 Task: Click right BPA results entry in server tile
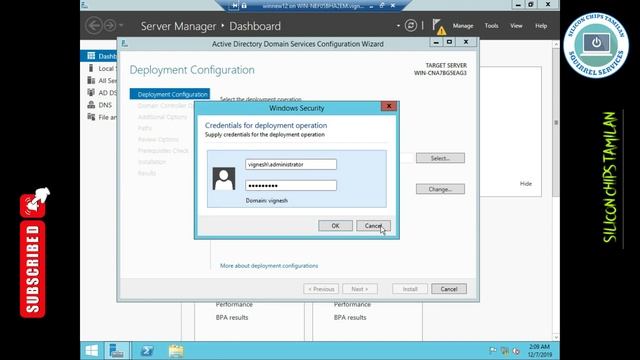coord(350,317)
